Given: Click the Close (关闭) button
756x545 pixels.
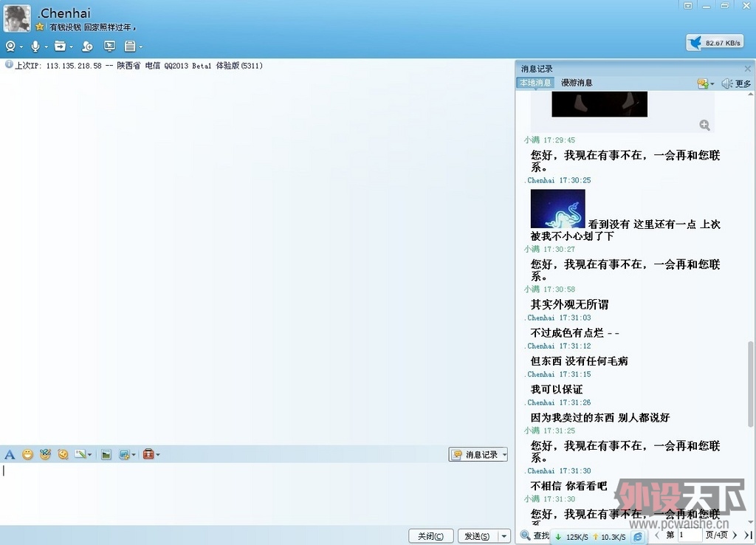Looking at the screenshot, I should [x=431, y=536].
